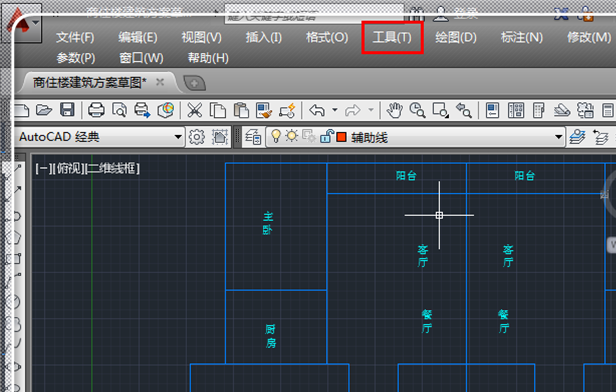616x392 pixels.
Task: Activate the Zoom Window icon
Action: coord(440,110)
